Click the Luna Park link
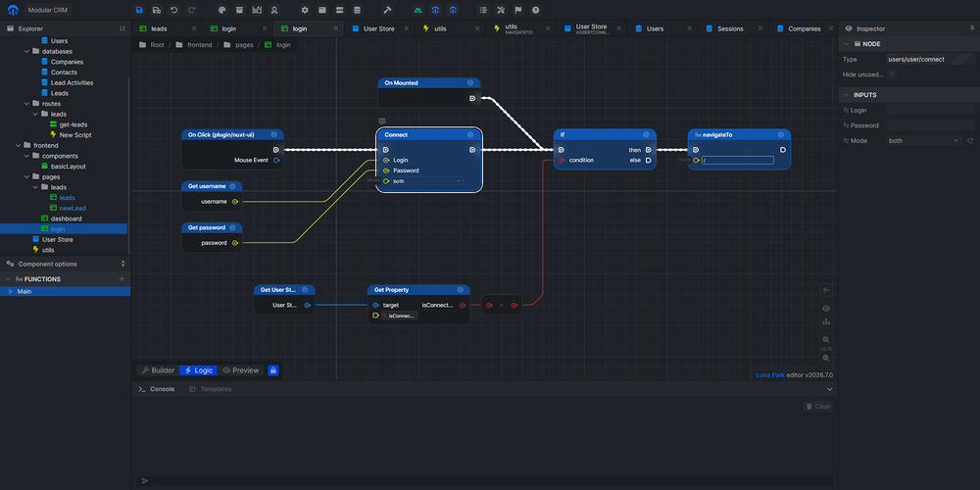Image resolution: width=980 pixels, height=490 pixels. pyautogui.click(x=770, y=375)
